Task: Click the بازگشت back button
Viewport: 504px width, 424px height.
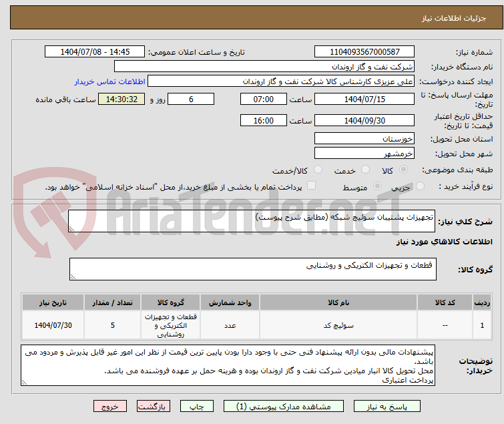Action: [x=154, y=407]
